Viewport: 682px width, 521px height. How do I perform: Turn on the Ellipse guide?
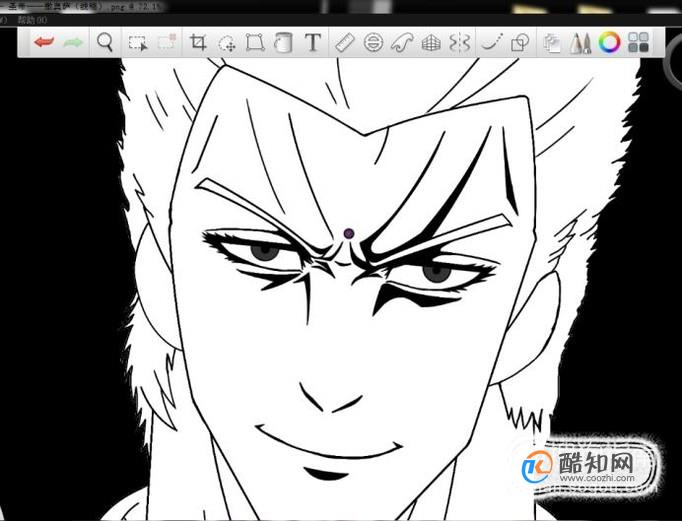373,43
